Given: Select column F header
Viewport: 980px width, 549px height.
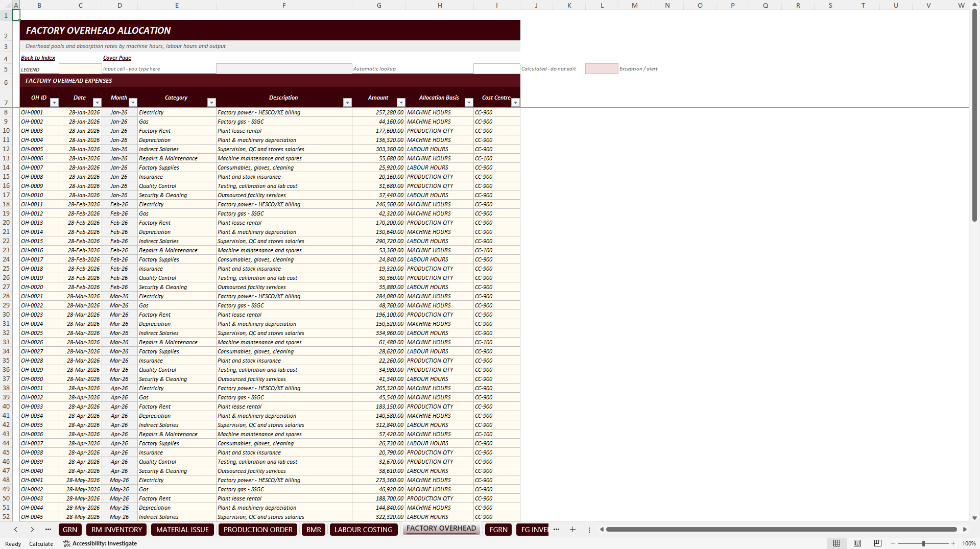Looking at the screenshot, I should [x=284, y=5].
